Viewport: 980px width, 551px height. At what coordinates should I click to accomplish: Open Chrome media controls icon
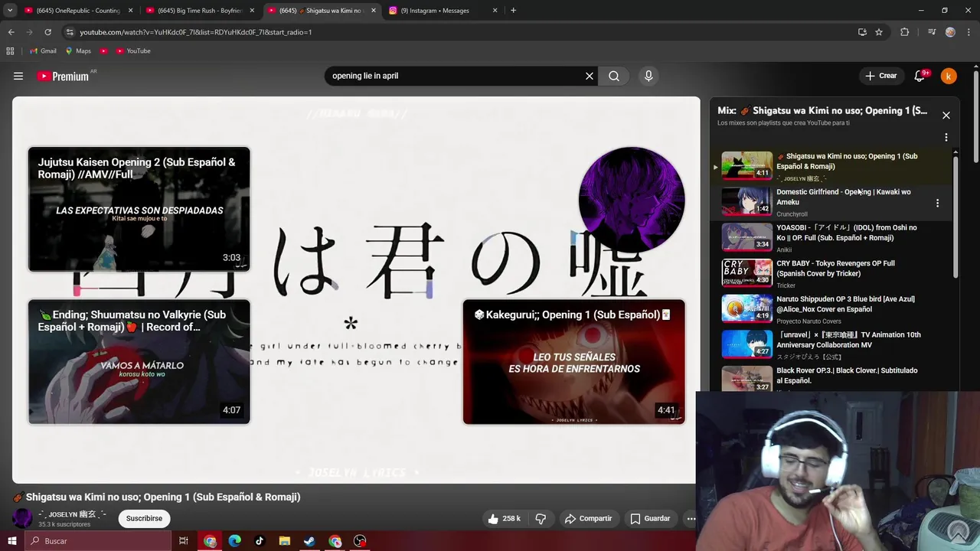[932, 32]
